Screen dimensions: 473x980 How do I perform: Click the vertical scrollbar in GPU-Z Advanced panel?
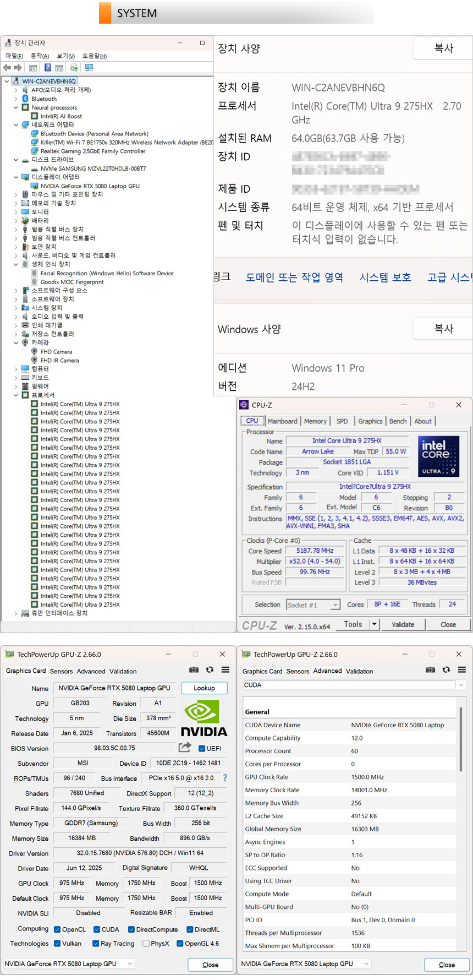click(461, 738)
